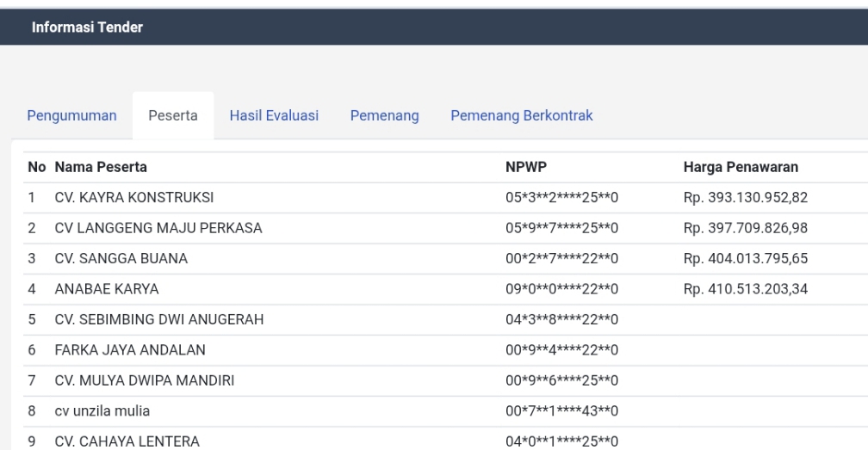
Task: Select CV. SEBIMBING DWI ANUGERAH entry
Action: (x=158, y=321)
